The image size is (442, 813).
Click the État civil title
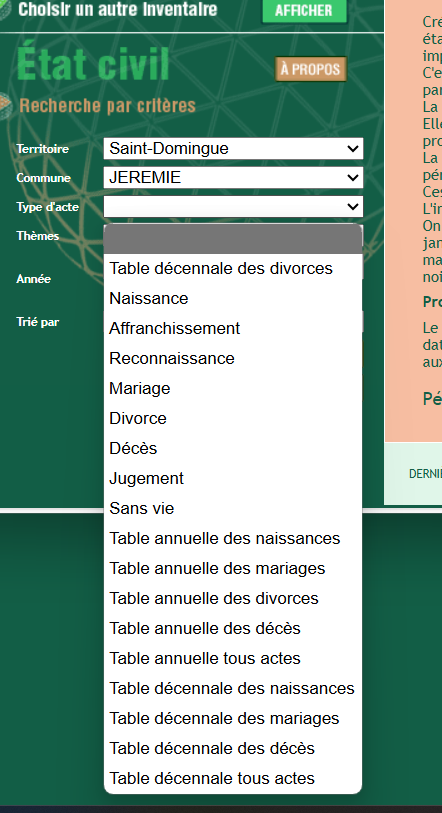[93, 64]
